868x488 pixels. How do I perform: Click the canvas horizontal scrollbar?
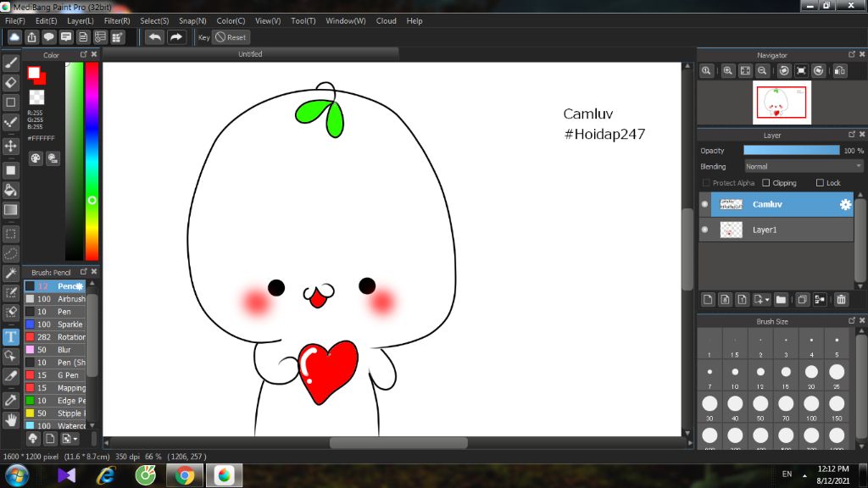pyautogui.click(x=398, y=442)
